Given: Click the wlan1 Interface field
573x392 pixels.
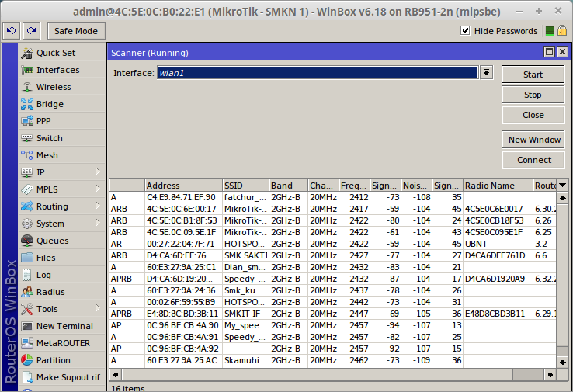Looking at the screenshot, I should tap(318, 72).
